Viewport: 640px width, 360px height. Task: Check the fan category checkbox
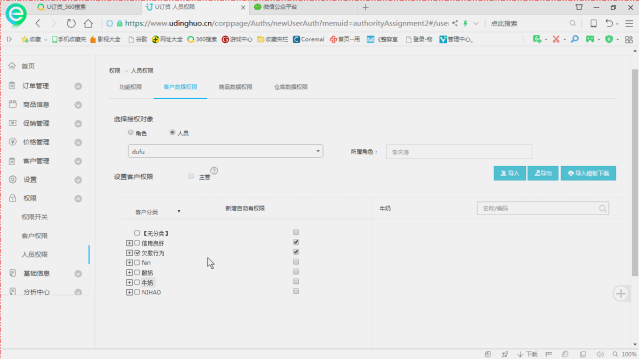pyautogui.click(x=137, y=262)
